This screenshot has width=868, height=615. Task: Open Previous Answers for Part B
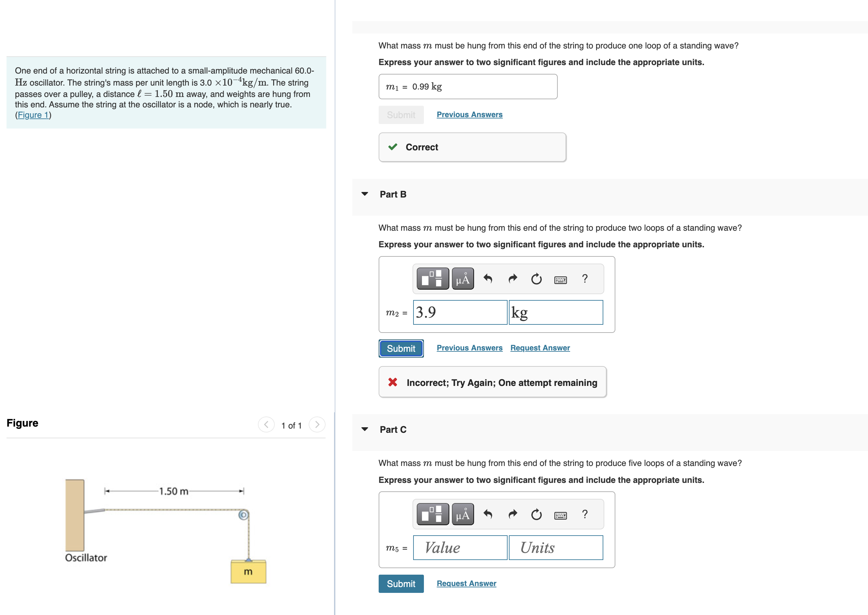[x=469, y=348]
